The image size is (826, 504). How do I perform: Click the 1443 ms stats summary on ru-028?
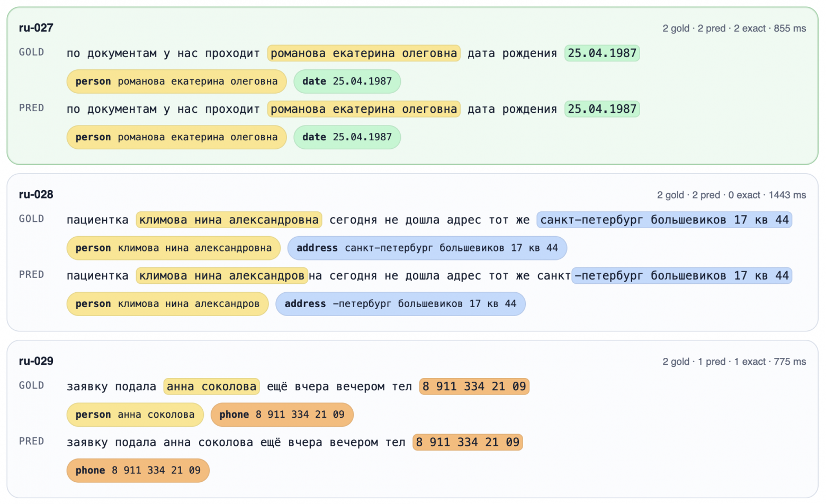tap(731, 195)
